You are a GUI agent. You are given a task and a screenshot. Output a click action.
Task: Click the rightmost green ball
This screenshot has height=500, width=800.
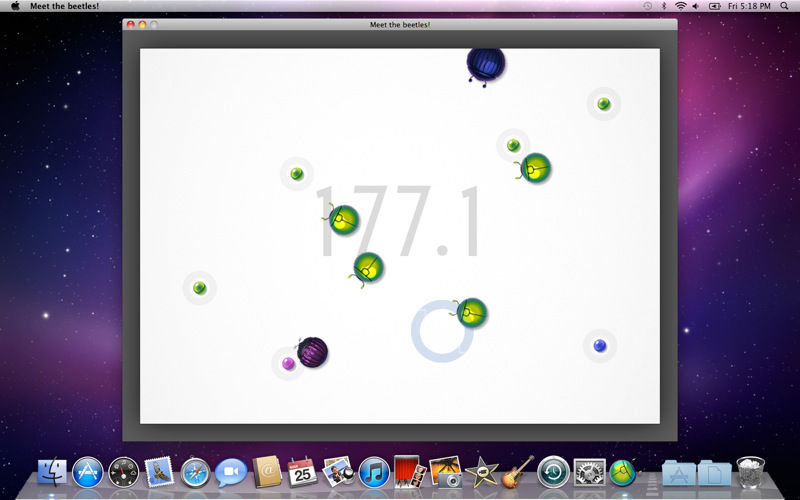pyautogui.click(x=604, y=104)
